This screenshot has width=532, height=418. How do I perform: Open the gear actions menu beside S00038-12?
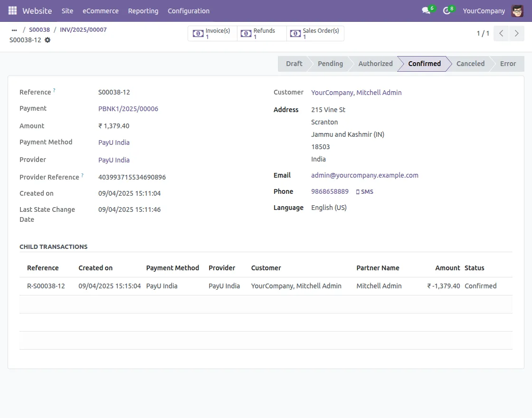coord(47,40)
